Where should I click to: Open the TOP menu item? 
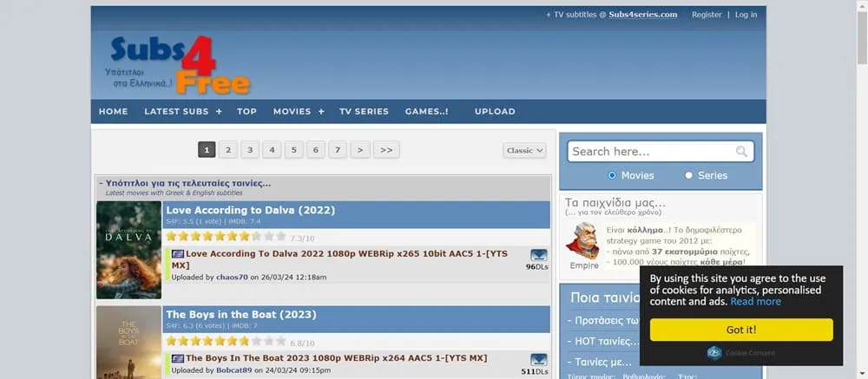[x=247, y=112]
